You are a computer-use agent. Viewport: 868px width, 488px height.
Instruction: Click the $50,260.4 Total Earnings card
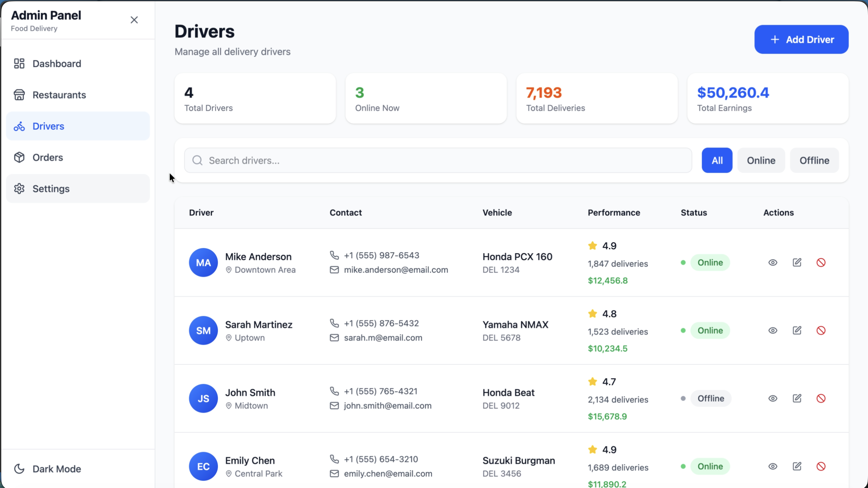[x=768, y=99]
